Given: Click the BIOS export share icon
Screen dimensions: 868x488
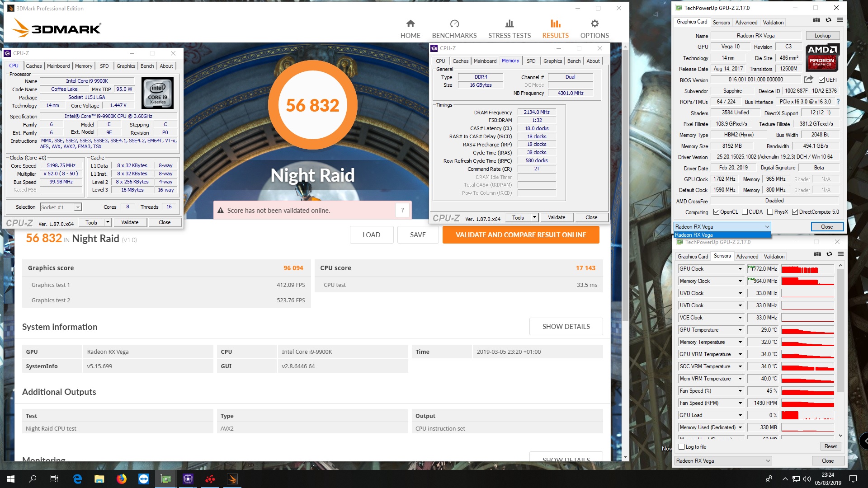Looking at the screenshot, I should 808,80.
